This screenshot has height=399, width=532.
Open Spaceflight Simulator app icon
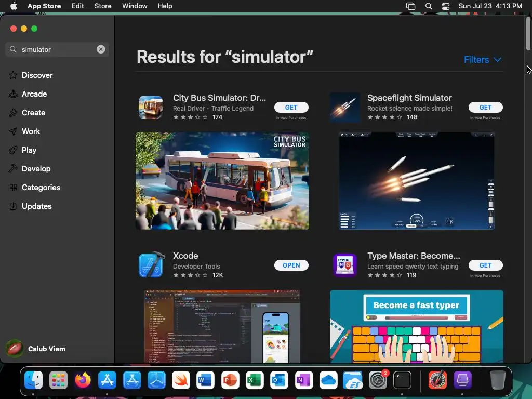tap(345, 107)
